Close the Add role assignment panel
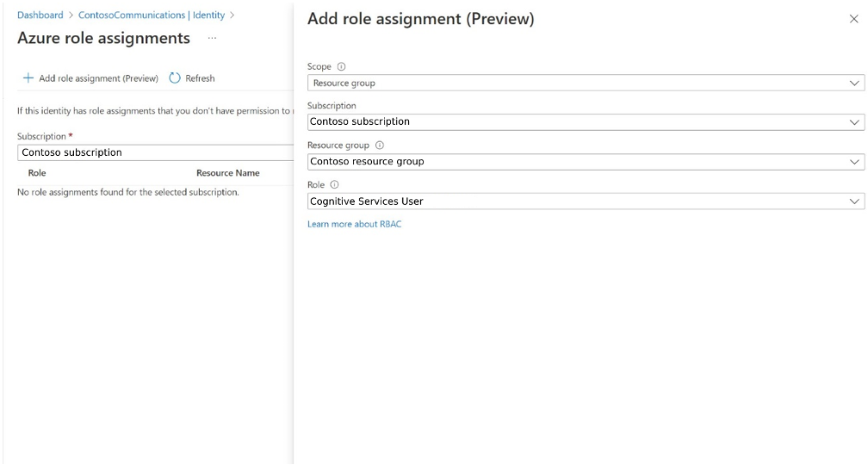868x465 pixels. (853, 19)
